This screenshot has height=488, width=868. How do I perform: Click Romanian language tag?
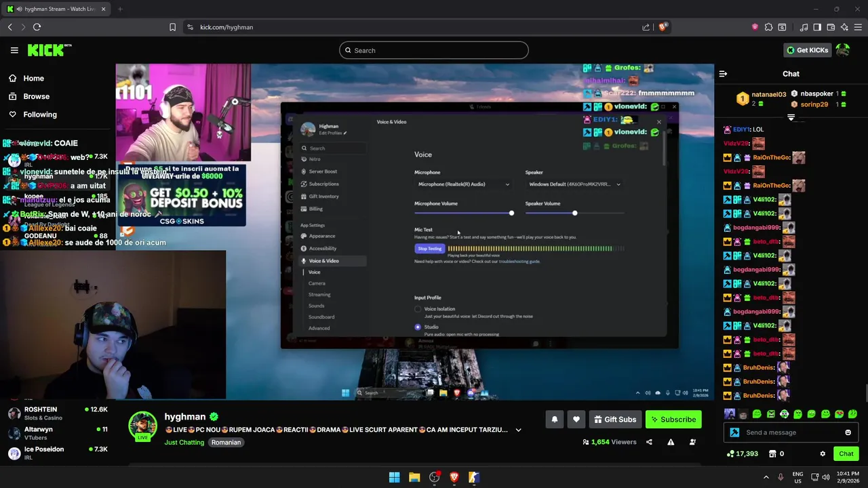(226, 443)
